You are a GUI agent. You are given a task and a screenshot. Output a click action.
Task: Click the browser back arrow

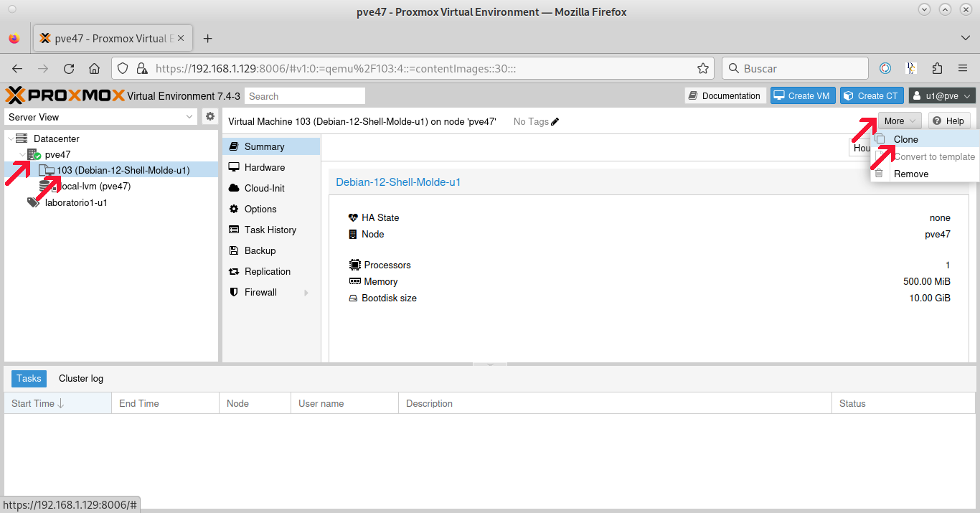(17, 69)
